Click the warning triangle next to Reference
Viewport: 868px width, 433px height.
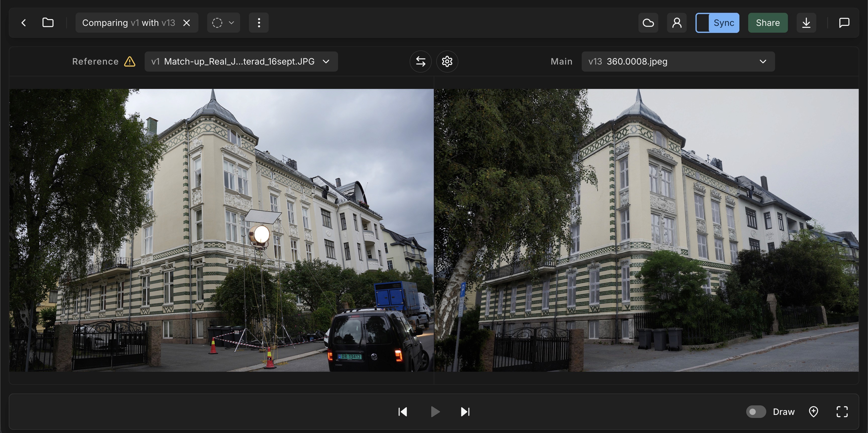pyautogui.click(x=130, y=61)
